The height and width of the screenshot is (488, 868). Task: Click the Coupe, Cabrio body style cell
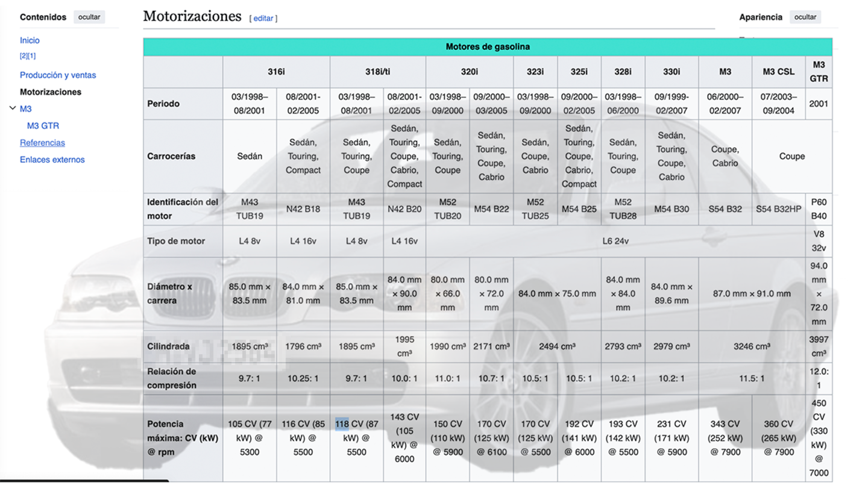pos(725,156)
